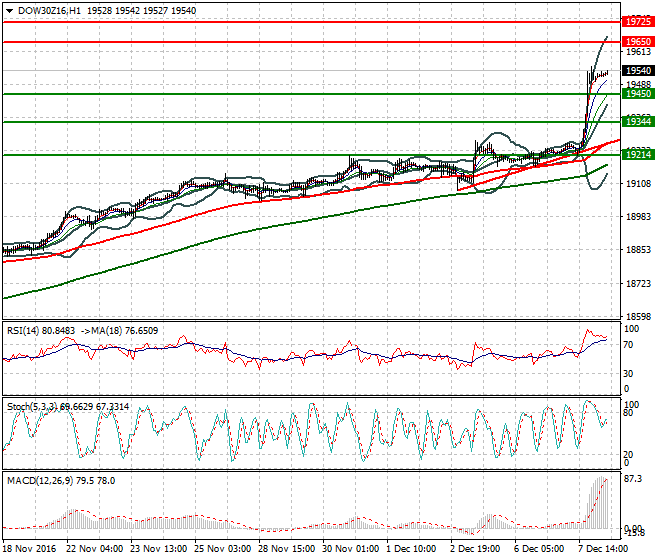The width and height of the screenshot is (660, 560).
Task: Select the green 19344 price level label
Action: (x=638, y=122)
